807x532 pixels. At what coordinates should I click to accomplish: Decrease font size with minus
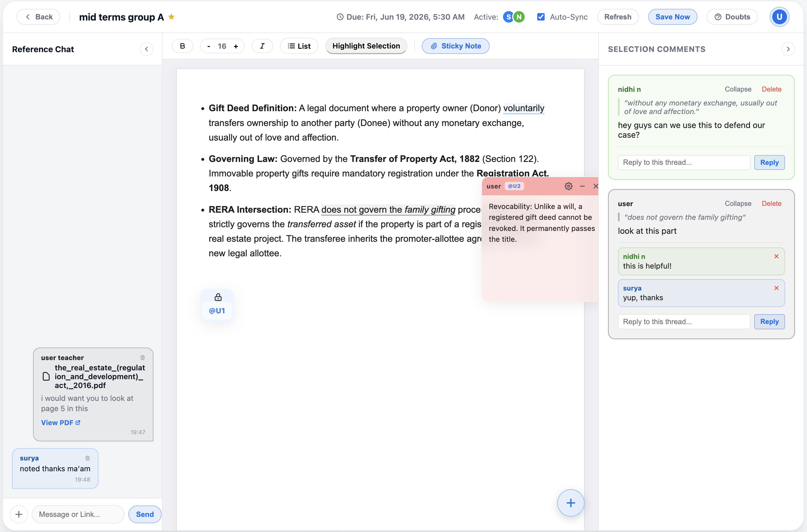[209, 46]
